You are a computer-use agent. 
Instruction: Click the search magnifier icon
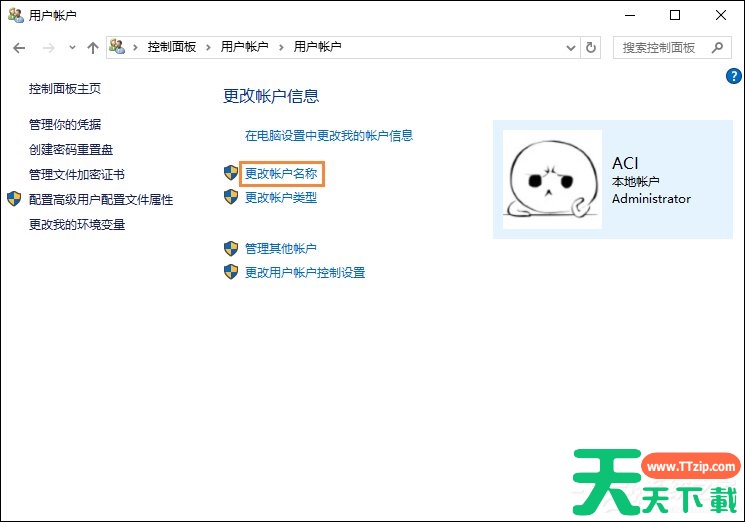[717, 47]
